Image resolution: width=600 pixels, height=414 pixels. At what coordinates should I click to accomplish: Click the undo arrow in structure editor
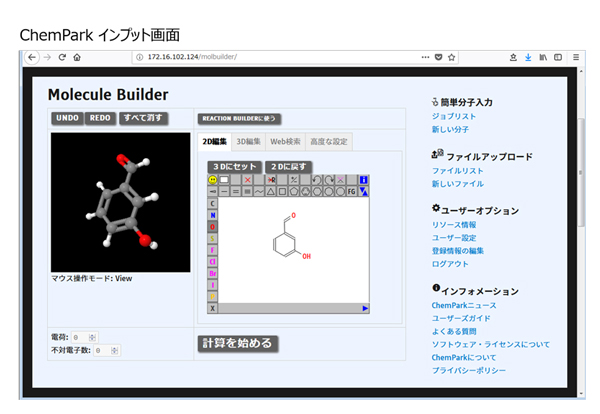point(317,179)
